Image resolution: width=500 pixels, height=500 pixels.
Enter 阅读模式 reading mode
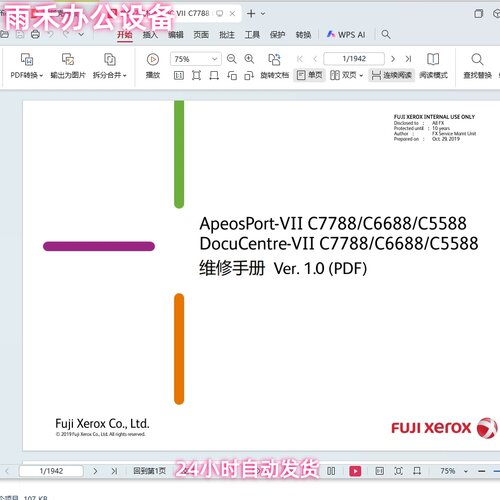433,66
